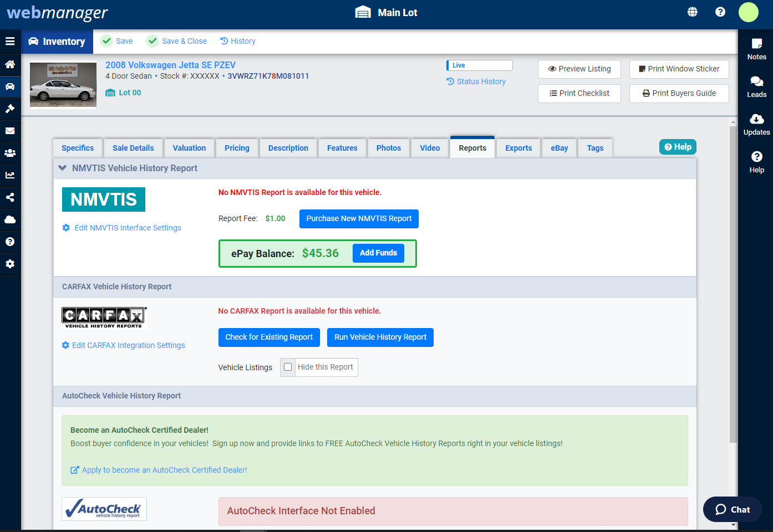Click the CARFAX logo

(104, 318)
